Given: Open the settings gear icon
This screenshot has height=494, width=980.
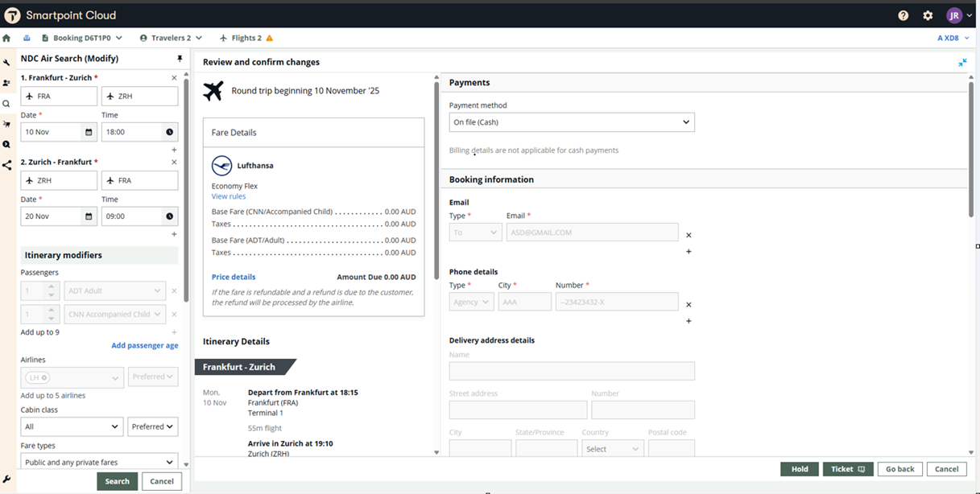Looking at the screenshot, I should [x=928, y=15].
